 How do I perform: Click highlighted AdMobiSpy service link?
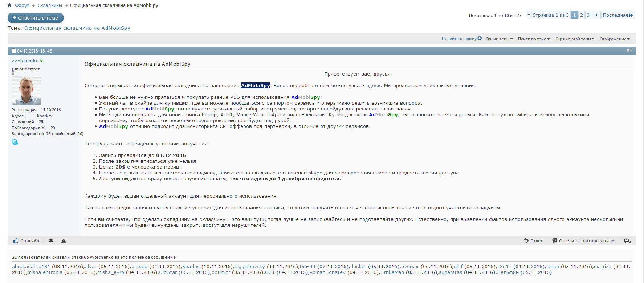[256, 85]
